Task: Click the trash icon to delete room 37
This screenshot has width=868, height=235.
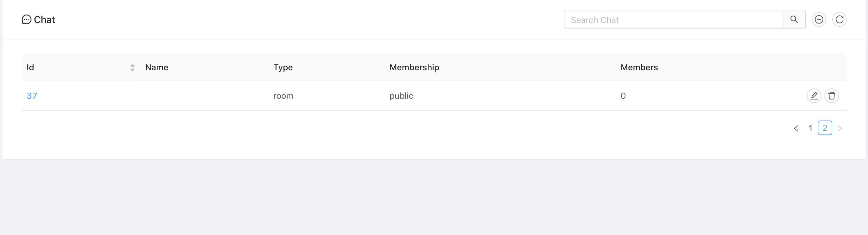Action: click(832, 96)
